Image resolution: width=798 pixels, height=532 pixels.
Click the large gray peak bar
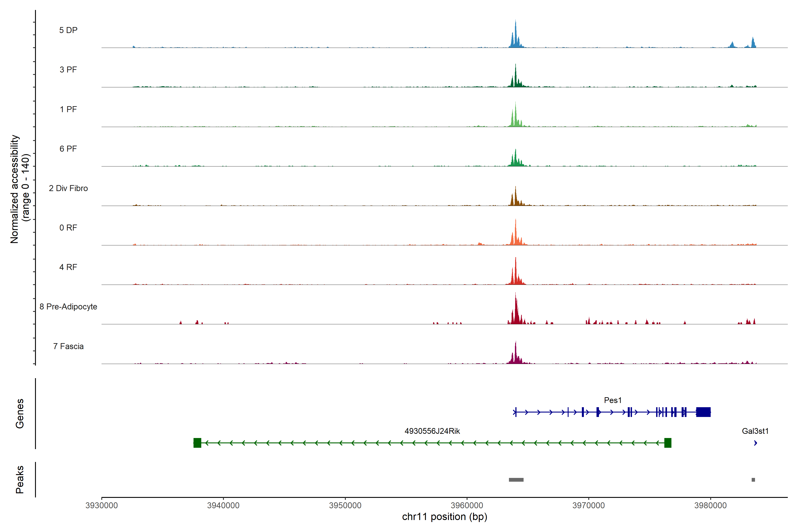(x=516, y=480)
